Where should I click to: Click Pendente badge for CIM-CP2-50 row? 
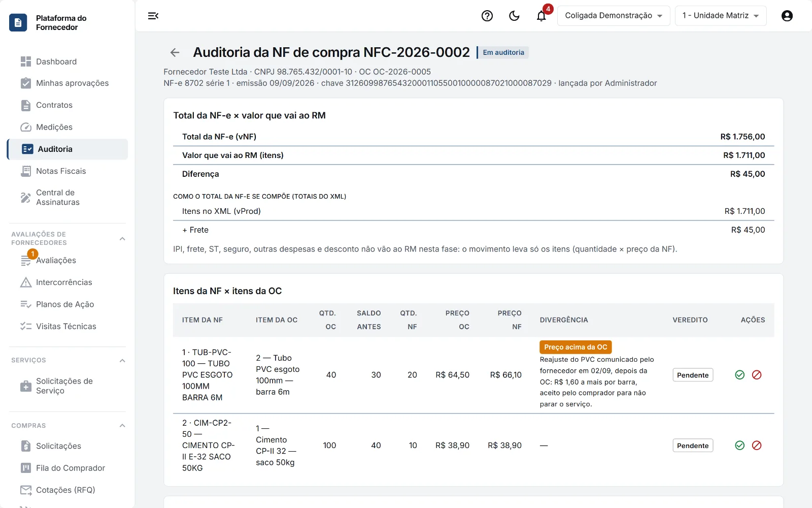tap(693, 446)
